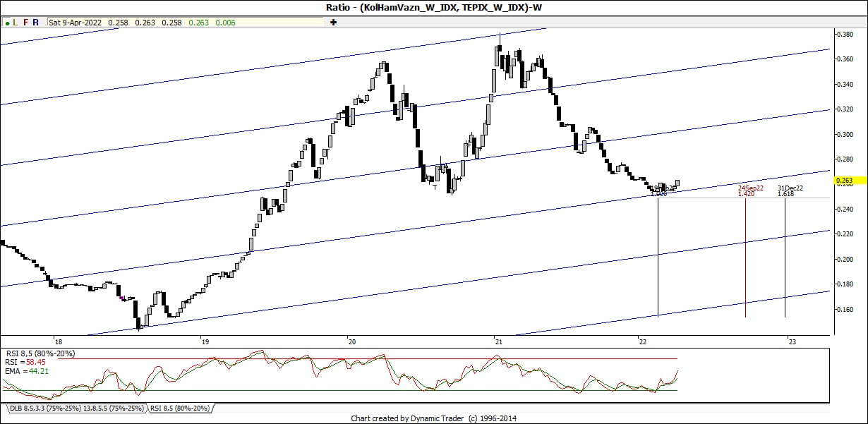Click year 22 on the time axis
The width and height of the screenshot is (868, 424).
pyautogui.click(x=642, y=342)
